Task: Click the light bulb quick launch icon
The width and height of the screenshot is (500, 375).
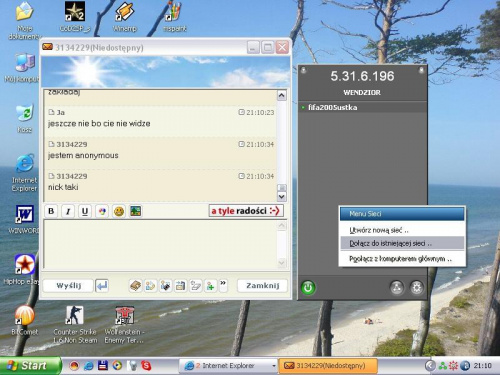Action: 132,366
